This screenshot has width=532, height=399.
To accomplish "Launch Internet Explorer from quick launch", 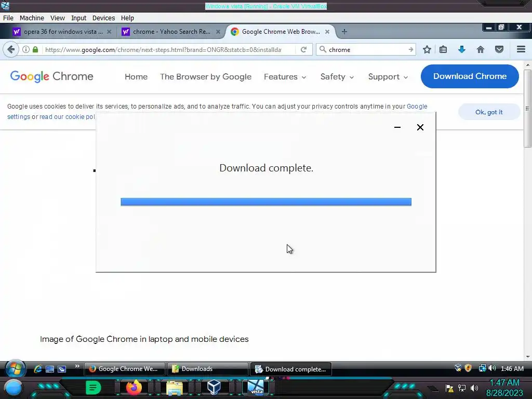I will (37, 369).
